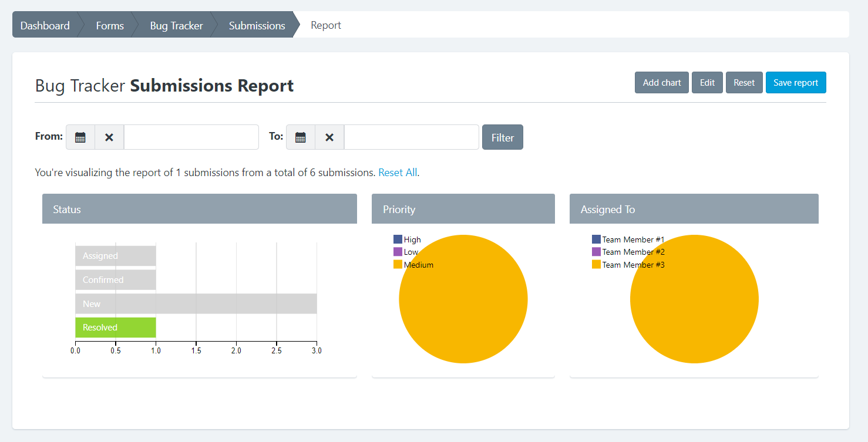This screenshot has width=868, height=442.
Task: Click the Team Member #2 legend swatch
Action: (x=596, y=252)
